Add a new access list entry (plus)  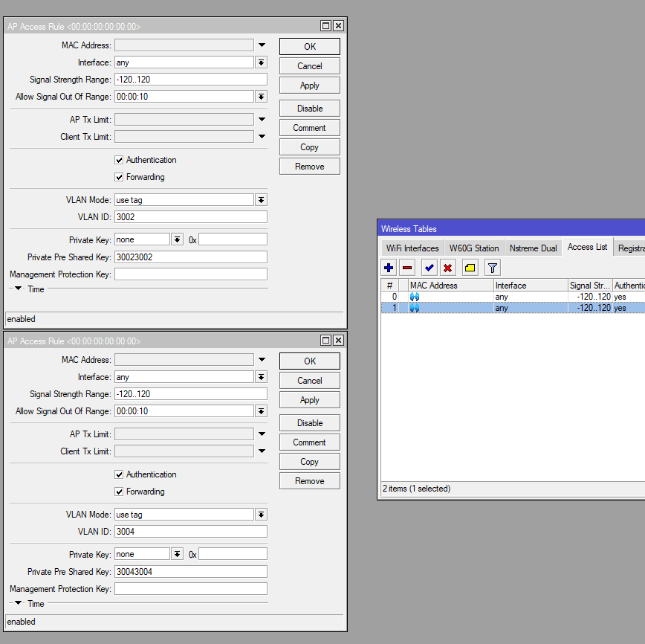[x=389, y=268]
